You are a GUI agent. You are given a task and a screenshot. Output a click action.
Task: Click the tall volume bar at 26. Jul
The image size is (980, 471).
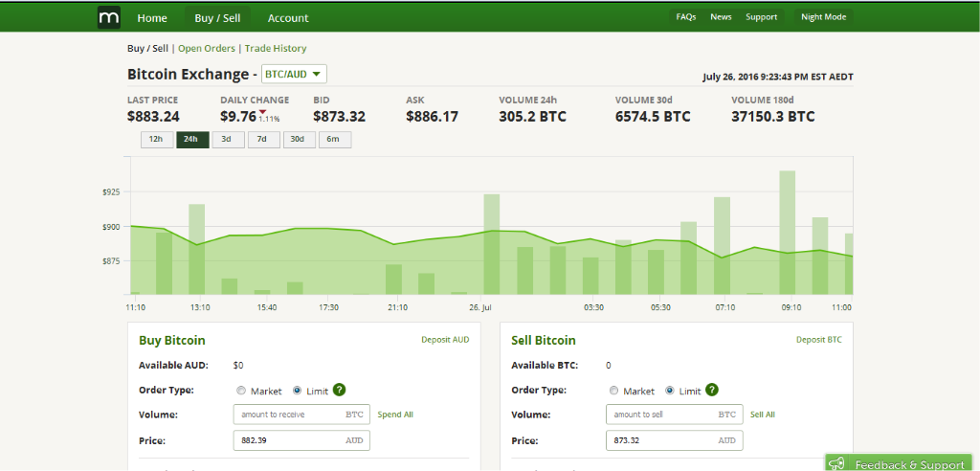(492, 244)
